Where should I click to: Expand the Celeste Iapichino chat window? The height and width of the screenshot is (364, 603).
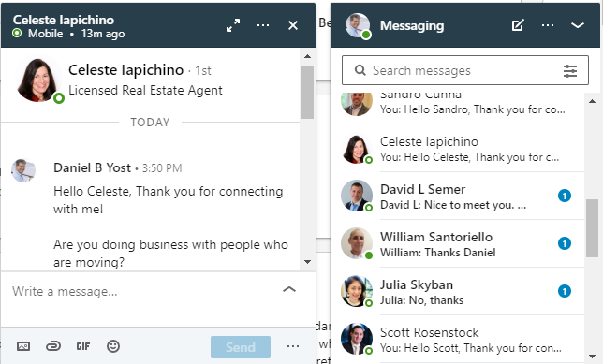pyautogui.click(x=233, y=25)
